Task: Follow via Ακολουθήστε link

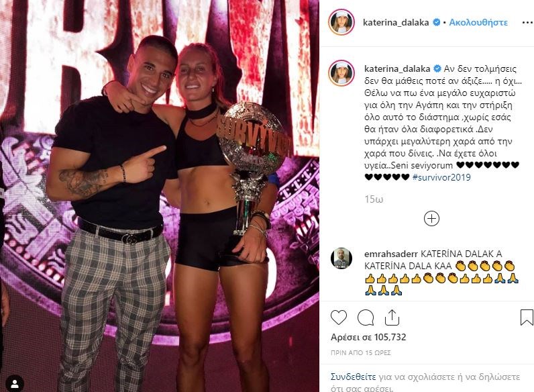Action: point(478,23)
